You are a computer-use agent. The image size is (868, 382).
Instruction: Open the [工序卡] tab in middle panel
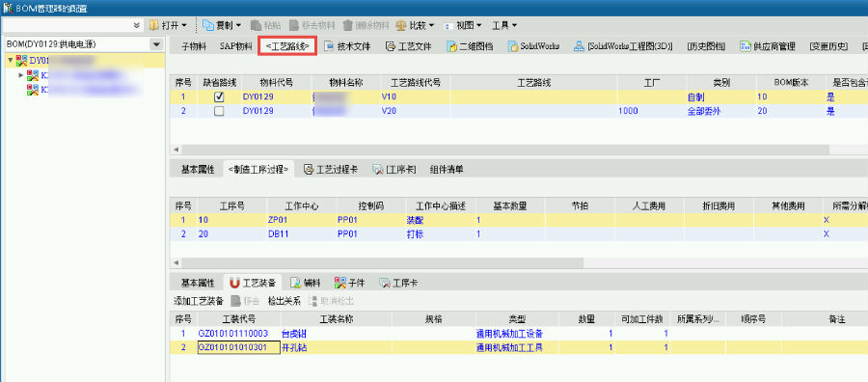point(394,170)
